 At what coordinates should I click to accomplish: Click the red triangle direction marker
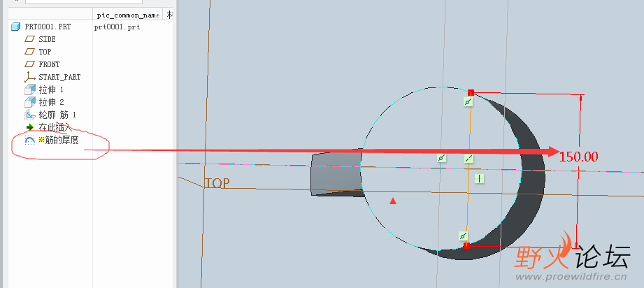[x=393, y=201]
